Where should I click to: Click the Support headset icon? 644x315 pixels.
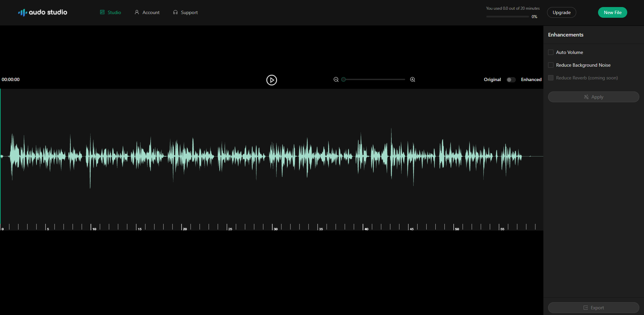click(x=175, y=12)
